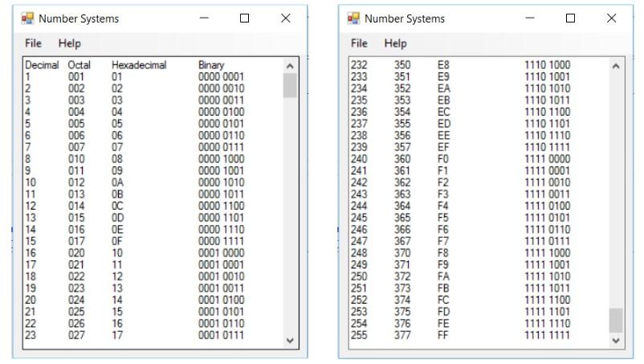Close the left Number Systems window
Image resolution: width=644 pixels, height=364 pixels.
pos(285,18)
